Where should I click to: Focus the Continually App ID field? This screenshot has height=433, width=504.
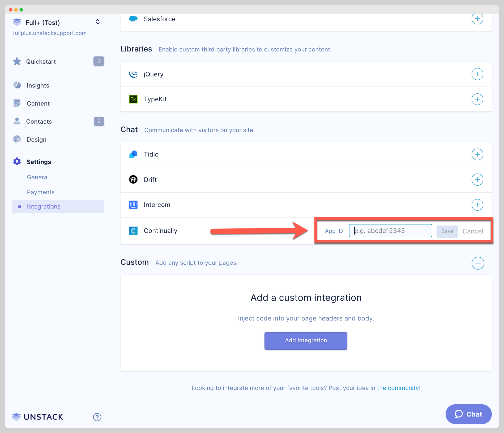[390, 231]
